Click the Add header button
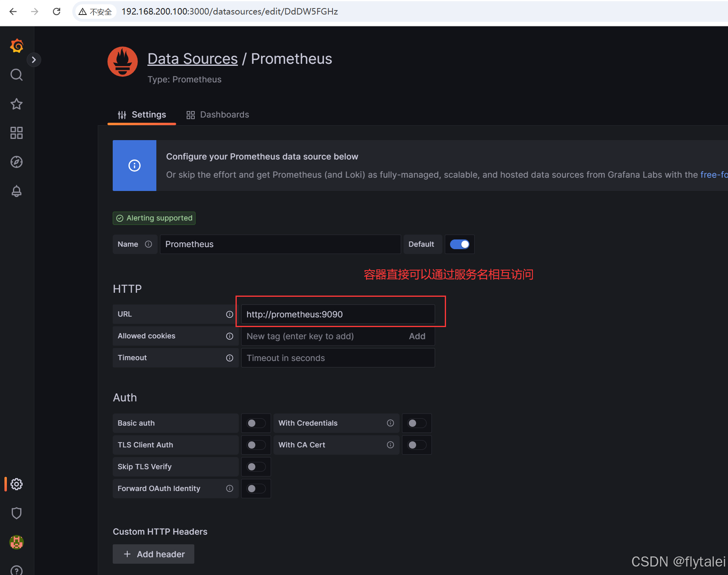728x575 pixels. coord(154,554)
